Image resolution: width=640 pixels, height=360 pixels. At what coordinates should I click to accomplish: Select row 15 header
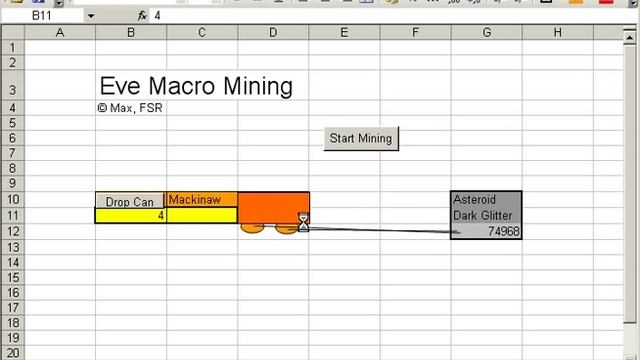[13, 278]
